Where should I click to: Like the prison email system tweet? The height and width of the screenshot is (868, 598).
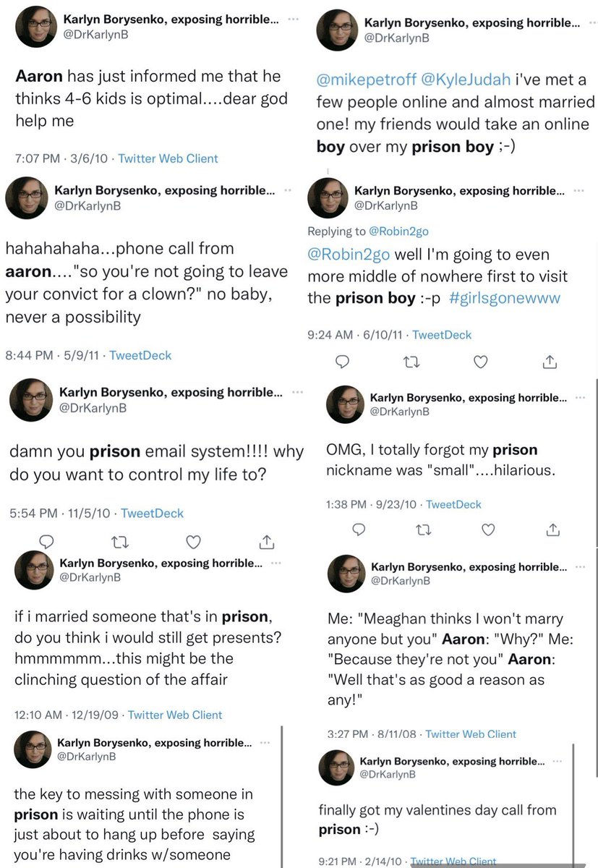pyautogui.click(x=193, y=541)
